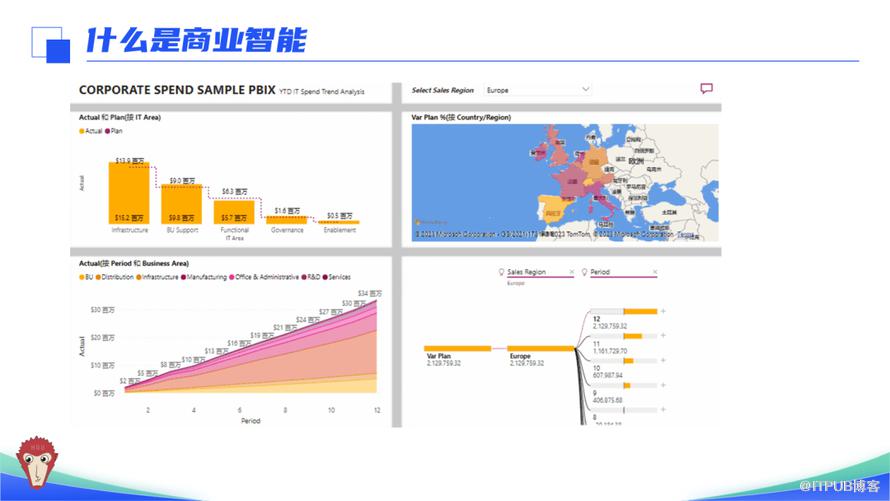Click the "Actual(按 Period 和 Business Area)" chart title
Screen dimensions: 890x501
click(134, 263)
